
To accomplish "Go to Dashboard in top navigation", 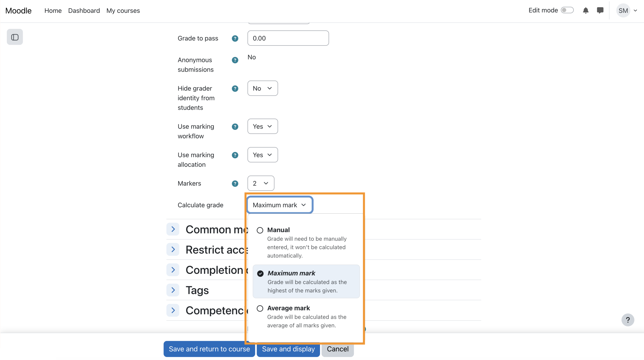I will [x=84, y=11].
